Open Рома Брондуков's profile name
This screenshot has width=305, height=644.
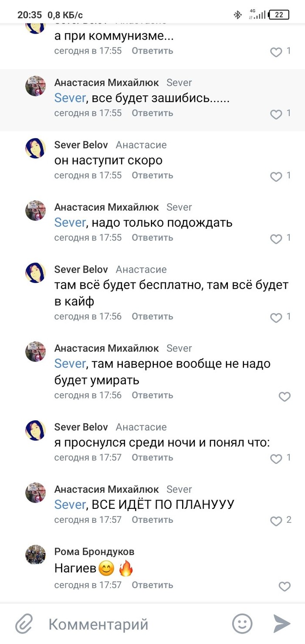[94, 552]
